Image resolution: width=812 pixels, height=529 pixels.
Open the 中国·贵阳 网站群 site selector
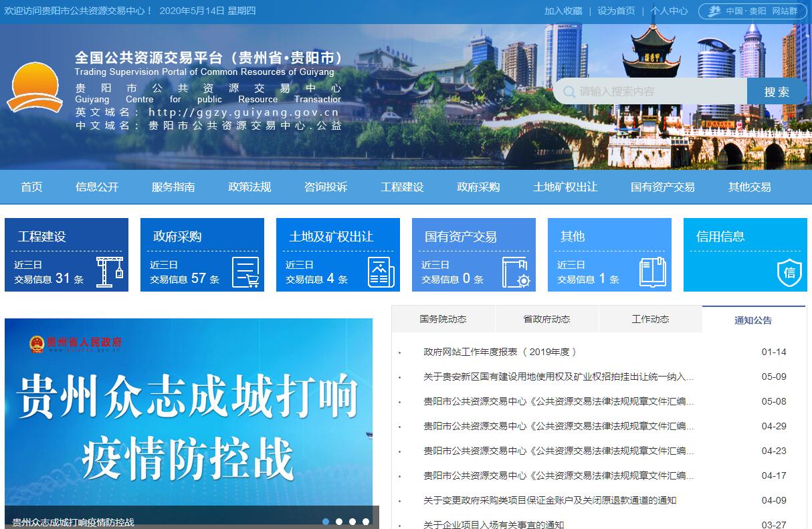click(752, 11)
